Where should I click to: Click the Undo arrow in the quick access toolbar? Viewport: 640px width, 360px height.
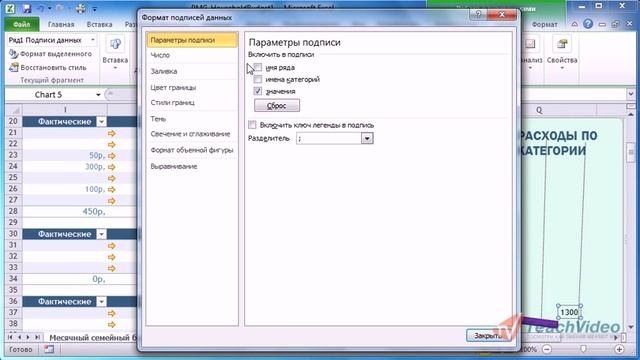click(x=41, y=8)
